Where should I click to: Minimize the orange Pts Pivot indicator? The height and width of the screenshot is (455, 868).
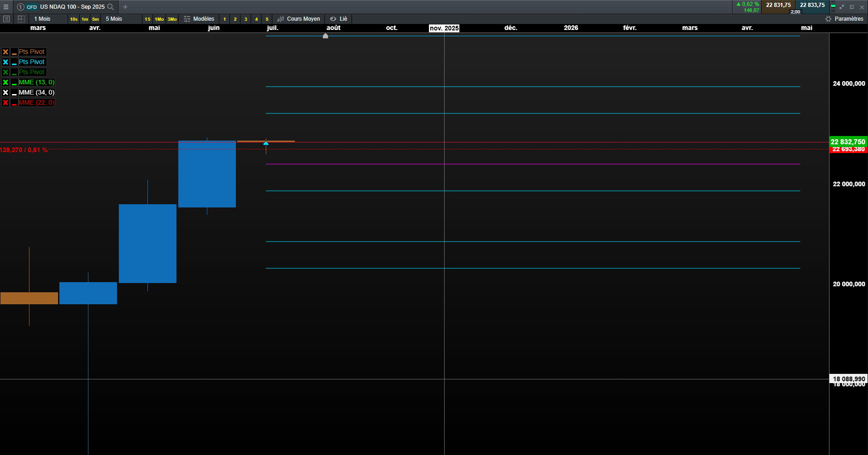[x=14, y=52]
